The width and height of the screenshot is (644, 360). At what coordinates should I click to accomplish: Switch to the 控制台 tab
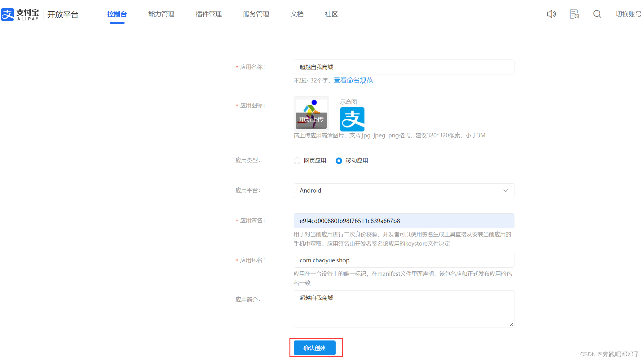click(x=117, y=14)
